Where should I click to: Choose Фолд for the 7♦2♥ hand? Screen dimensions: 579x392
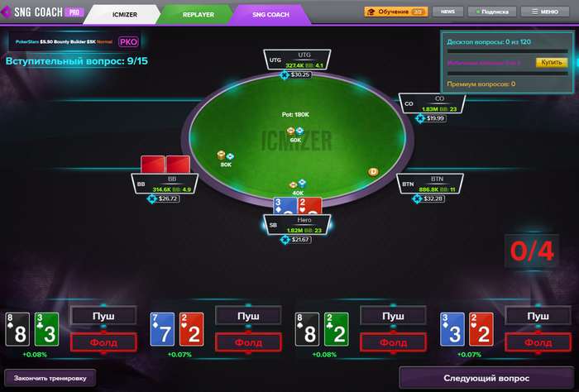(248, 342)
